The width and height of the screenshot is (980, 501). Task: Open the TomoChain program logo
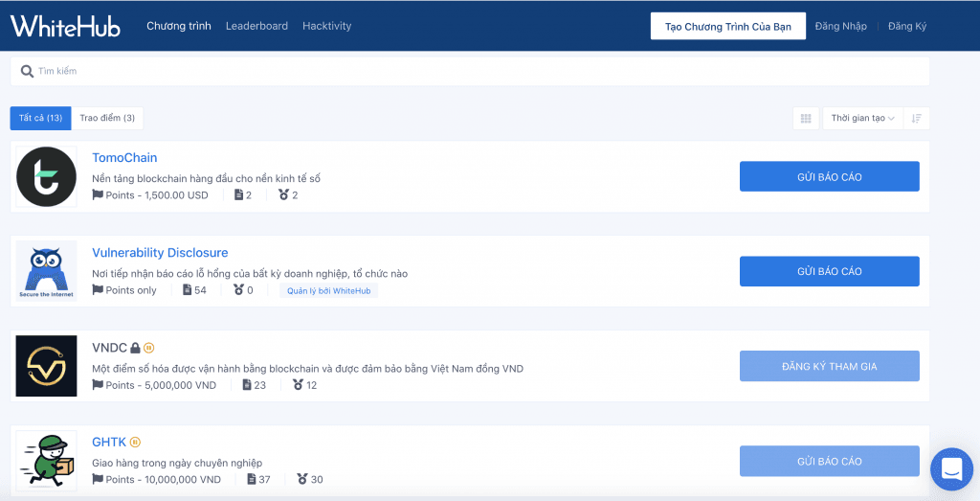click(46, 177)
